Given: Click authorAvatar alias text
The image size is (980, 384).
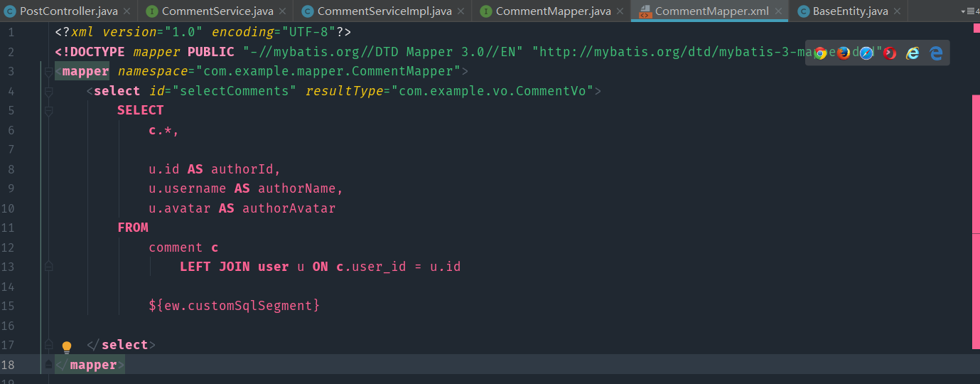Looking at the screenshot, I should (289, 208).
